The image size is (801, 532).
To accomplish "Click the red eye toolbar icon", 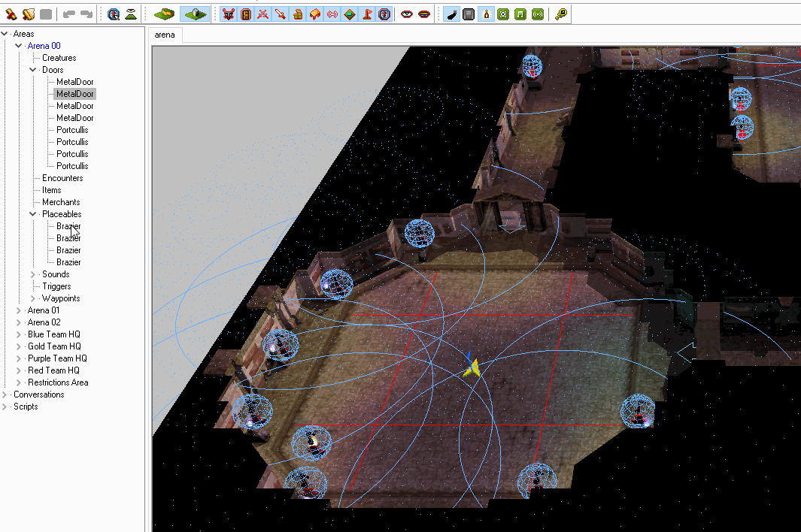I will [407, 14].
